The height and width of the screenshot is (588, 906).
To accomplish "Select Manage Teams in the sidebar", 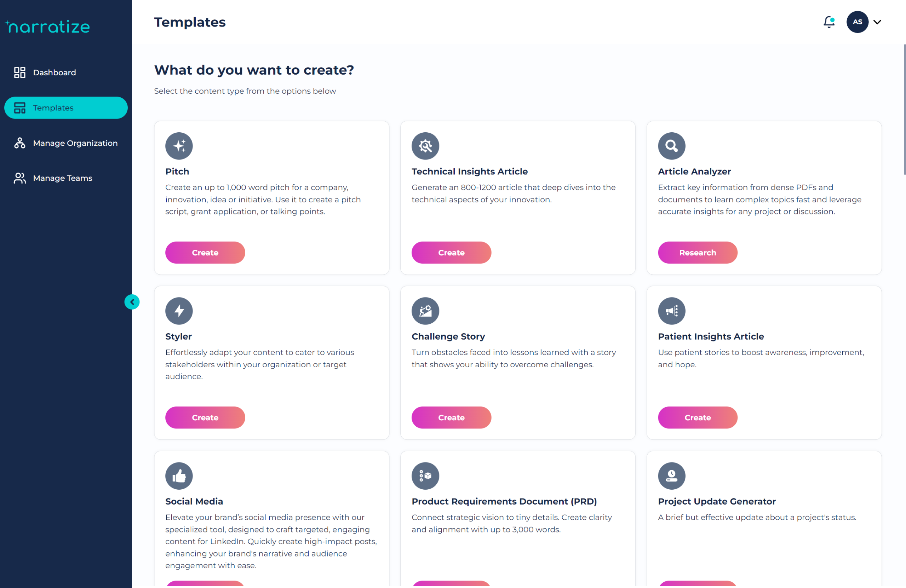I will [x=62, y=178].
